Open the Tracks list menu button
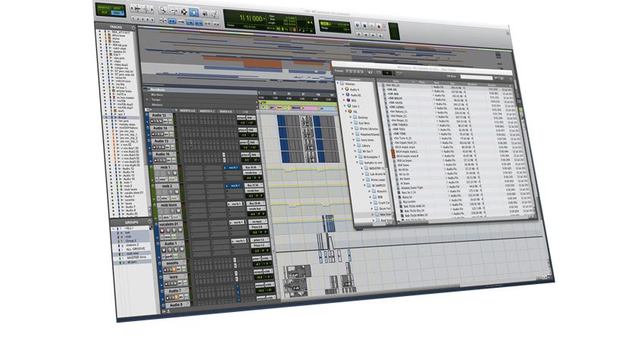Screen dimensions: 644x362 click(x=133, y=28)
